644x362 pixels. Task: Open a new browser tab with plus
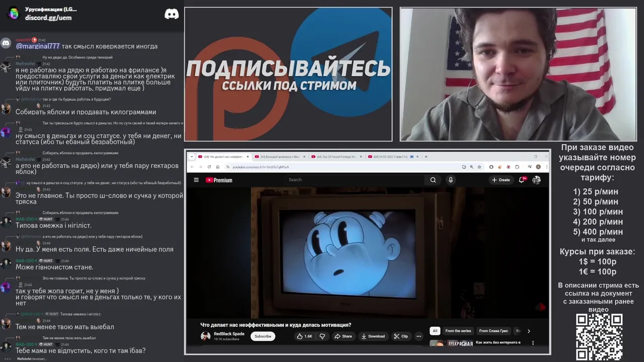426,156
